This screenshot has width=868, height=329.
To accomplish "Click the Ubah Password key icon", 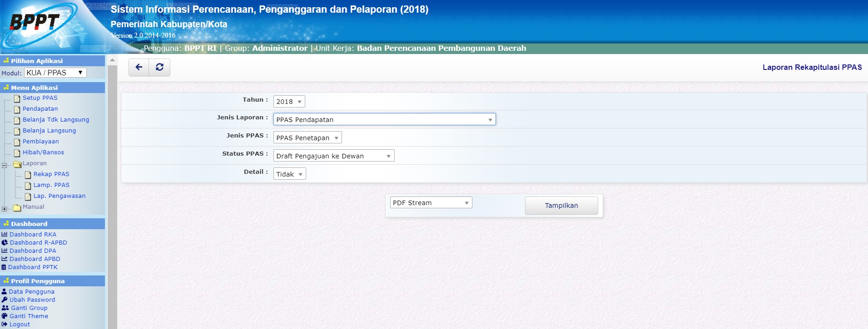I will click(x=5, y=300).
